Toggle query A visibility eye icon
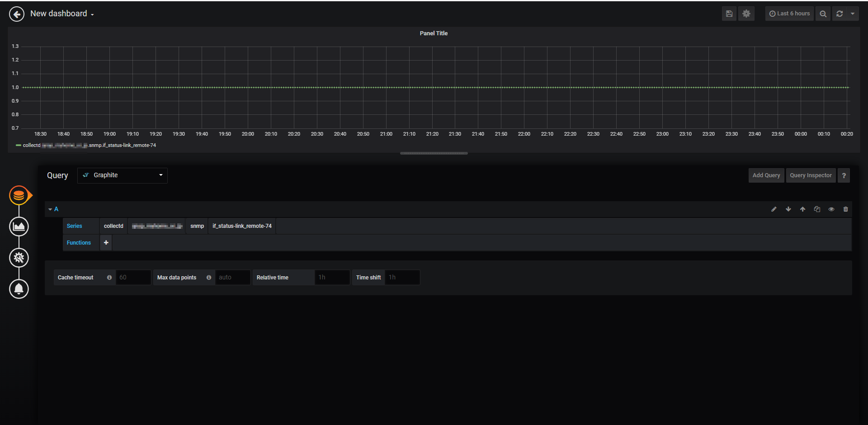Image resolution: width=868 pixels, height=425 pixels. click(x=831, y=209)
